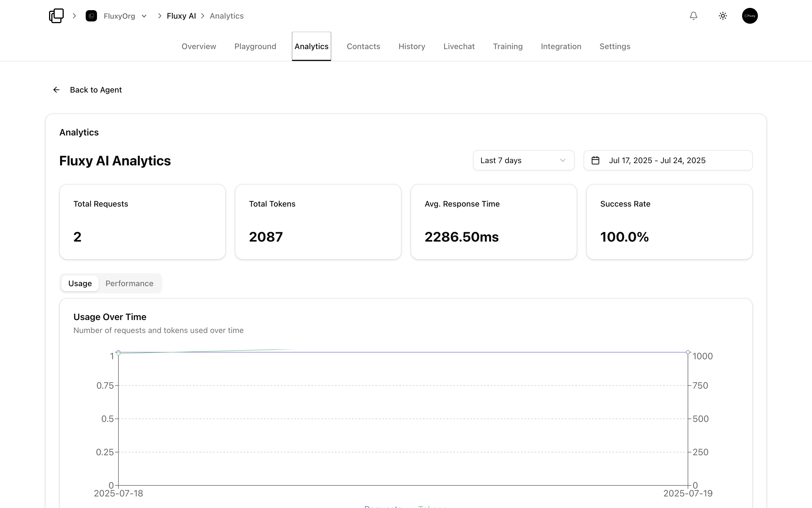Viewport: 812px width, 508px height.
Task: Open the Training tab
Action: pos(508,46)
